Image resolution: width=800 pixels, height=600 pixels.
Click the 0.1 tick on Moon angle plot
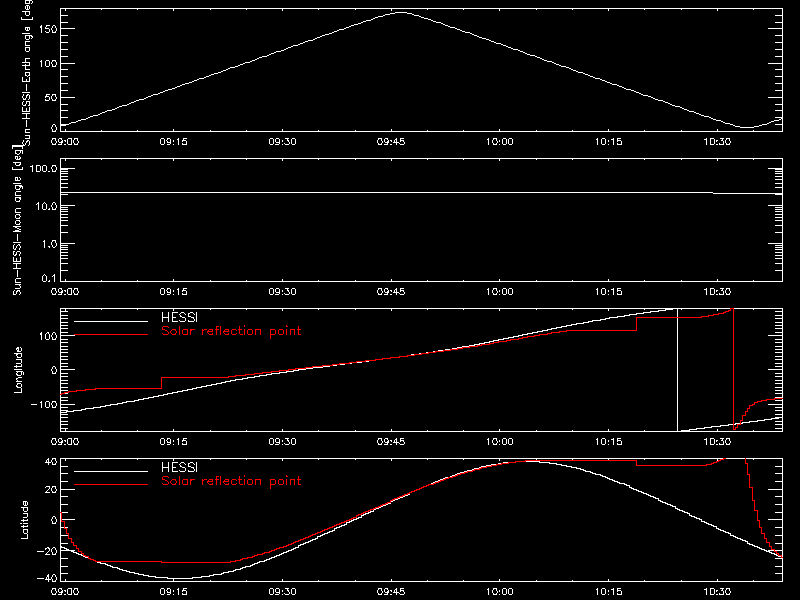(49, 278)
